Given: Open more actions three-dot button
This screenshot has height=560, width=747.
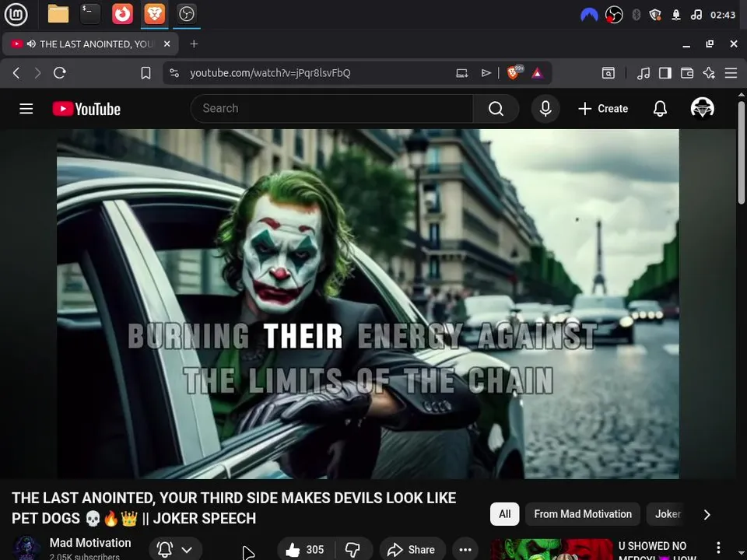Looking at the screenshot, I should pos(465,550).
